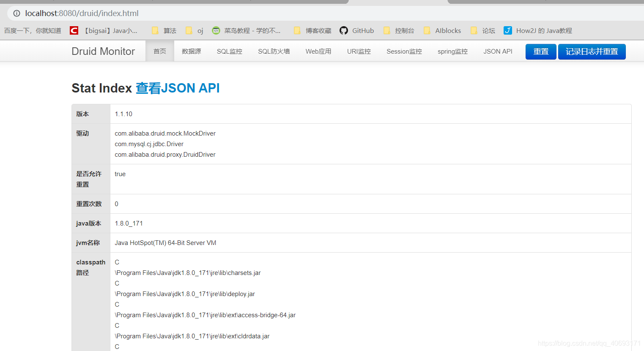The image size is (644, 351).
Task: Open the JSON API tab
Action: pos(498,51)
